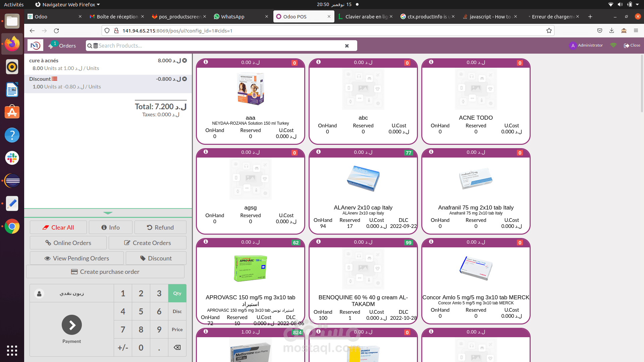Open Online Orders

68,243
